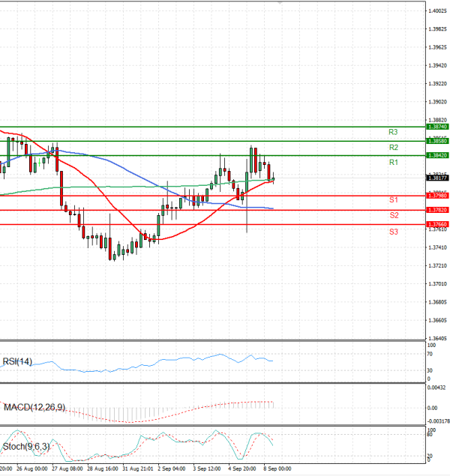Image resolution: width=450 pixels, height=476 pixels.
Task: Click the RSI 70 level value
Action: coord(430,354)
